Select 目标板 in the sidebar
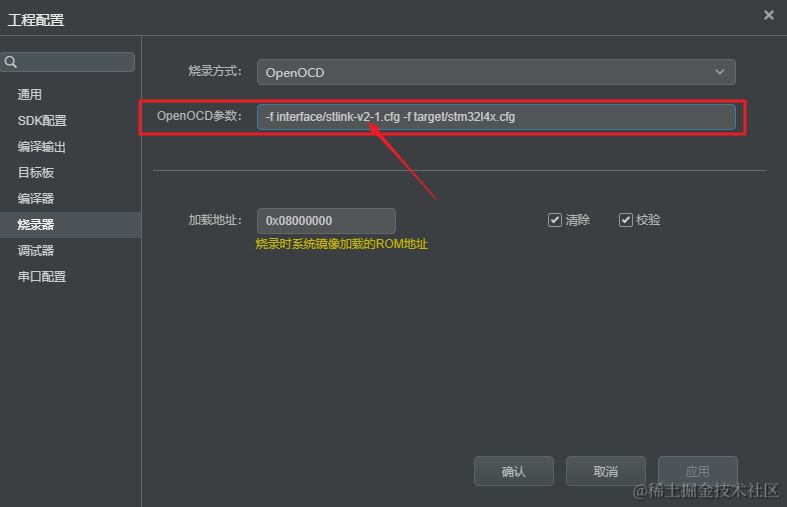Screen dimensions: 787x507 coord(36,173)
